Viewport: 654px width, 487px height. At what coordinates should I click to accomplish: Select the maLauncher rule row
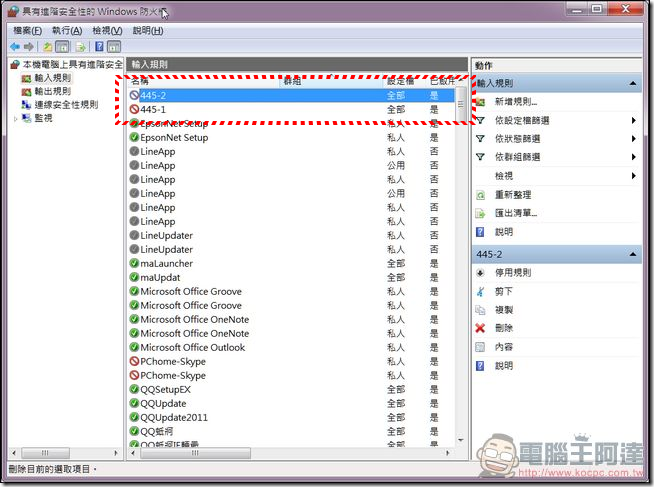pyautogui.click(x=292, y=264)
